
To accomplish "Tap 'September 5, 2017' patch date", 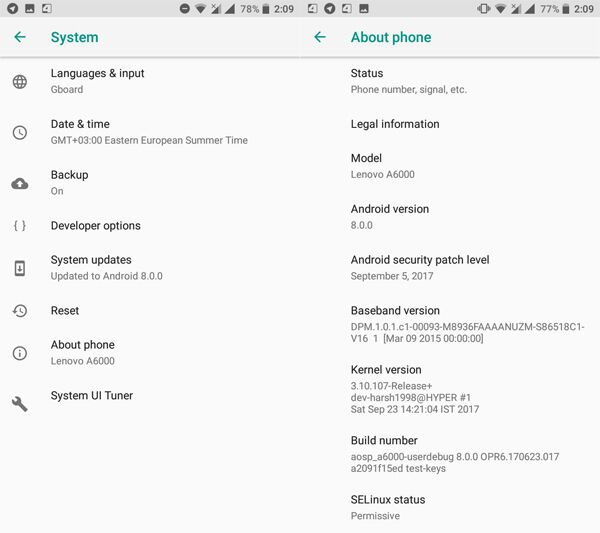I will click(392, 276).
